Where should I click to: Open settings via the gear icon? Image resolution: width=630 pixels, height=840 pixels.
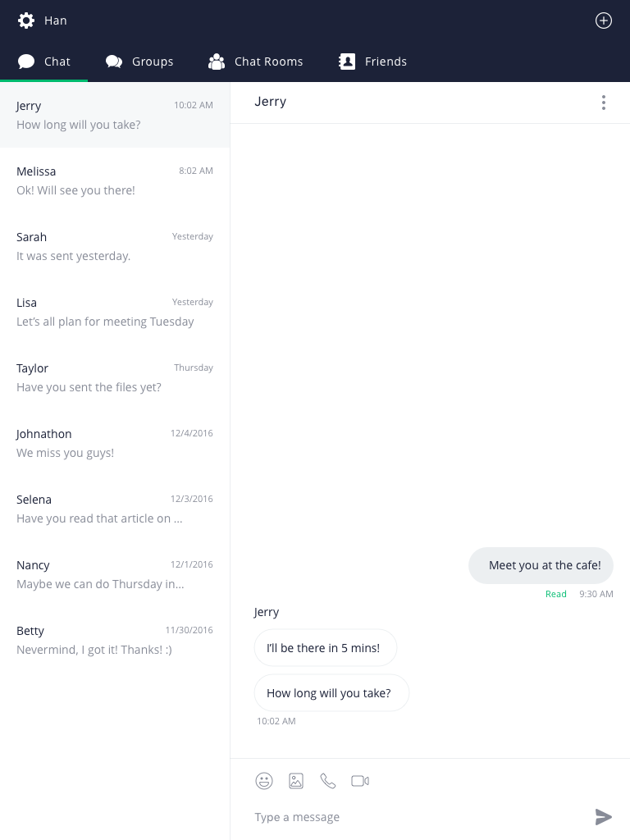pos(25,21)
